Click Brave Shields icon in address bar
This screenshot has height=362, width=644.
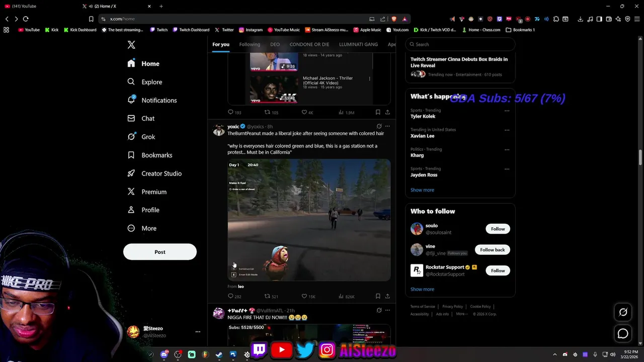394,19
